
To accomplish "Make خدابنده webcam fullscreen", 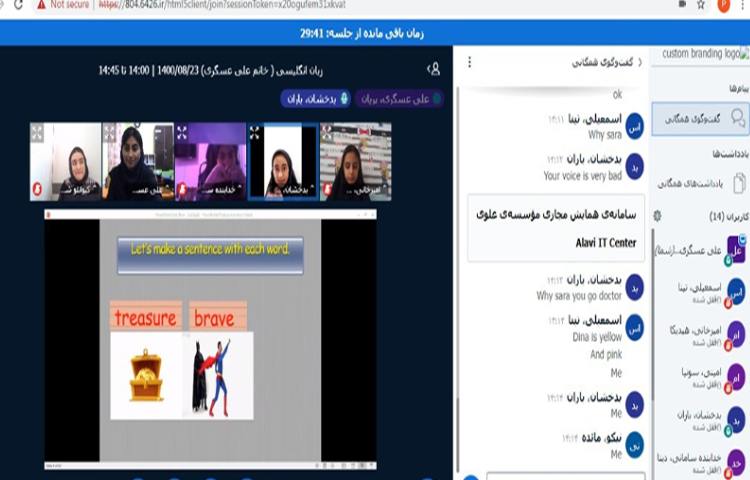I will (x=182, y=132).
